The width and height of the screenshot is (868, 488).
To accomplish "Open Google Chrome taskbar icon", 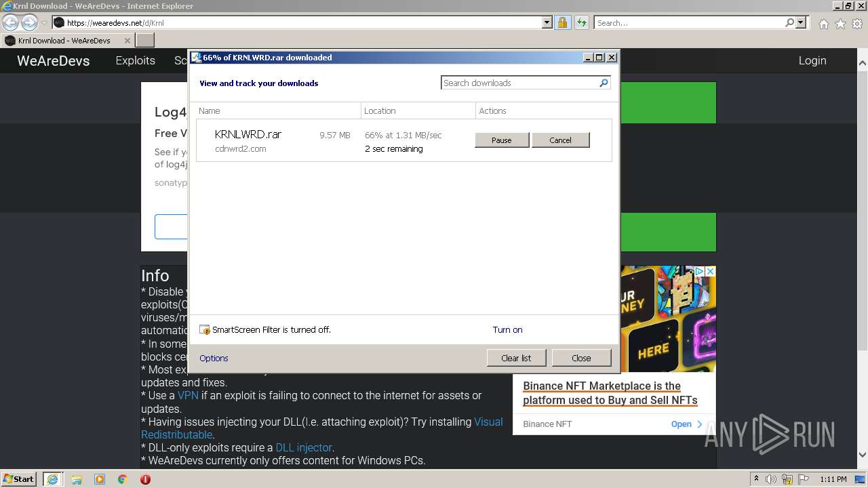I will (x=122, y=479).
